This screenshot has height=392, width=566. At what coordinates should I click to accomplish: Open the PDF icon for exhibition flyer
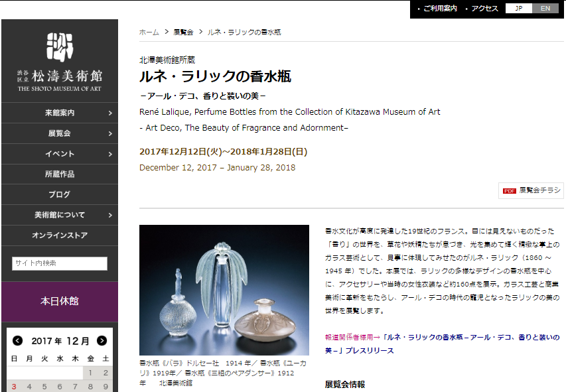click(x=510, y=190)
